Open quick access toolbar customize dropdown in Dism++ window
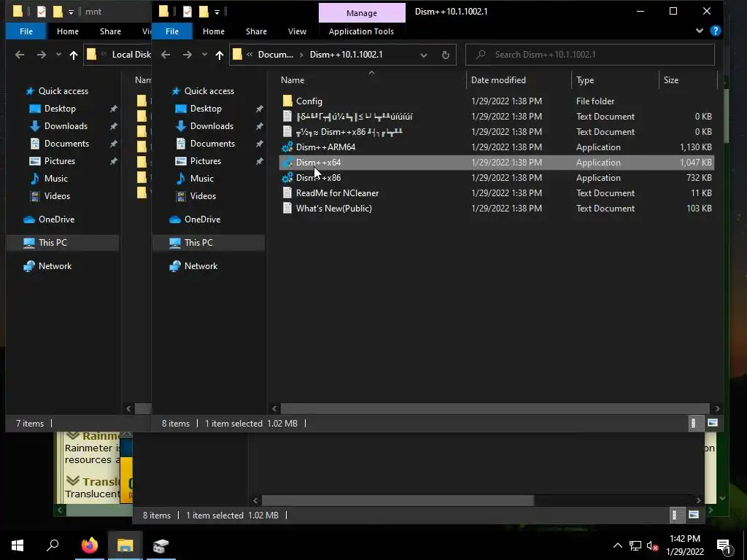The height and width of the screenshot is (560, 747). pyautogui.click(x=217, y=12)
